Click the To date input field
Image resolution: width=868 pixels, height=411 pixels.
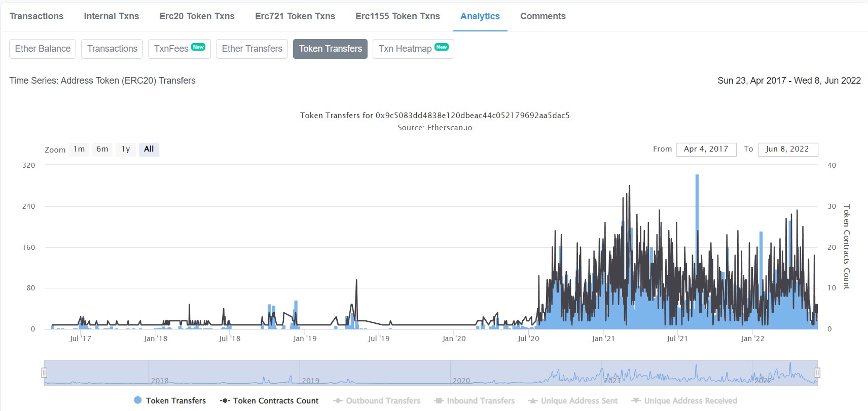(x=787, y=149)
